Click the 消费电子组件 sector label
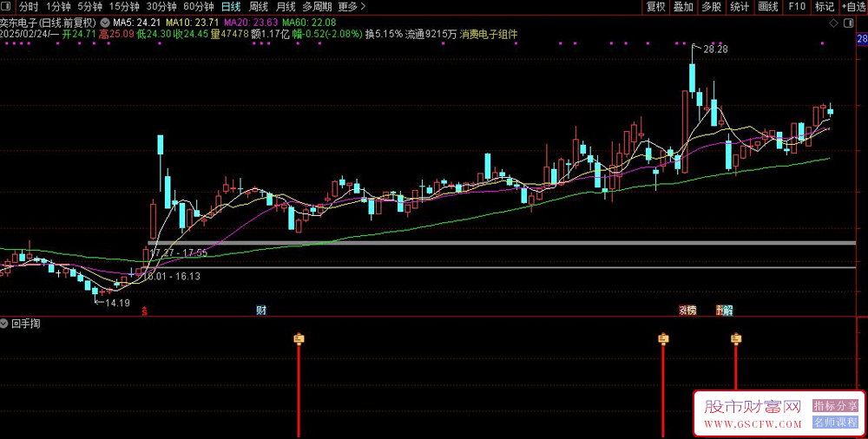Screen dimensions: 868x439 click(488, 34)
